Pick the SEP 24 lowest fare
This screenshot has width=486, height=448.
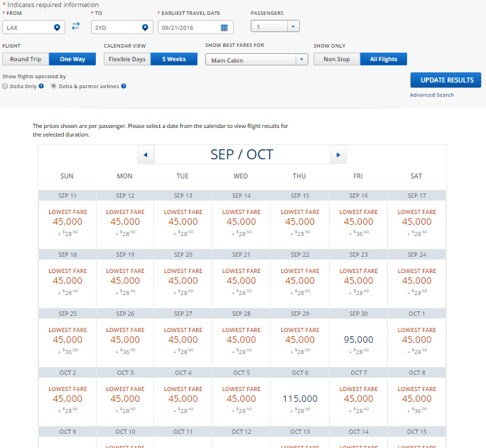[416, 283]
